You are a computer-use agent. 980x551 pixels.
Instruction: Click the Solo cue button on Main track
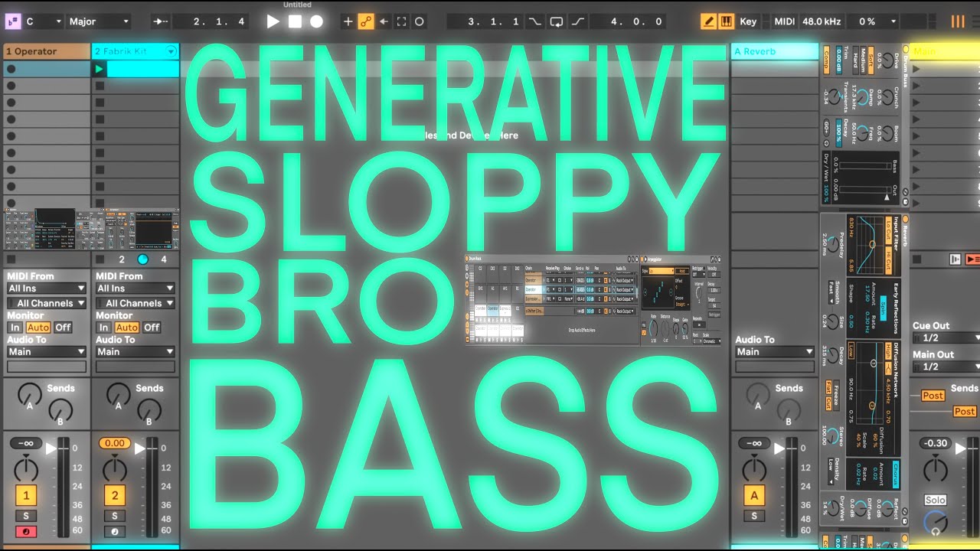pyautogui.click(x=935, y=500)
